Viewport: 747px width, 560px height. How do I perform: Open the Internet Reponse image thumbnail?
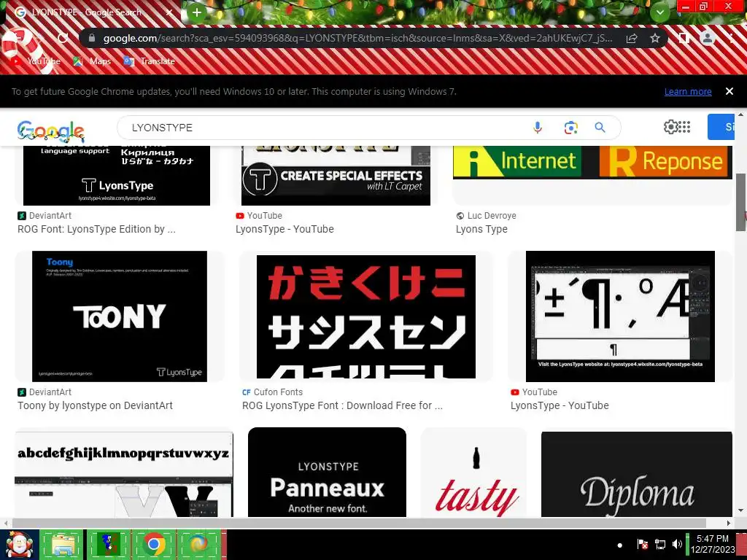click(592, 163)
